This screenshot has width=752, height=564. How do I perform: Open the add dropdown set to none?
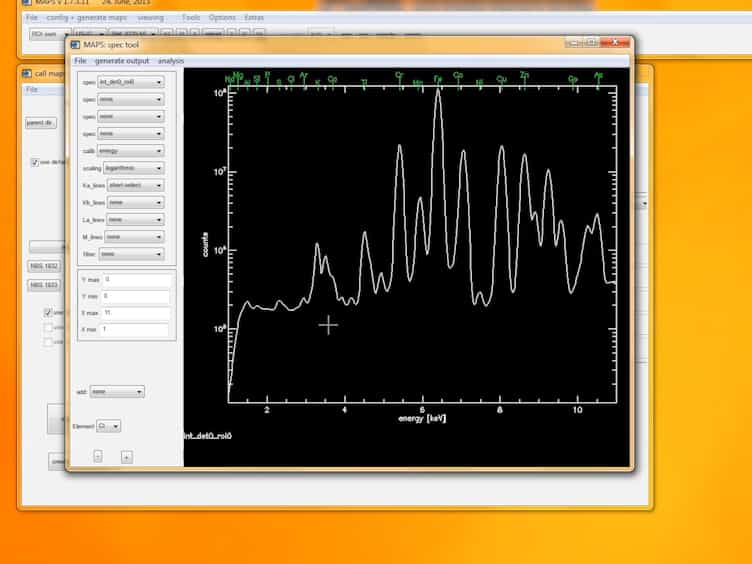pyautogui.click(x=117, y=392)
